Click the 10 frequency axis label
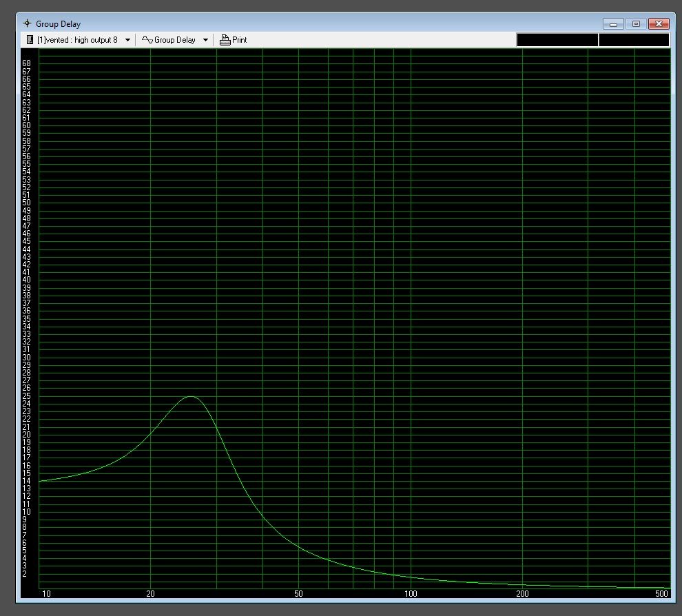The height and width of the screenshot is (616, 682). pos(46,594)
